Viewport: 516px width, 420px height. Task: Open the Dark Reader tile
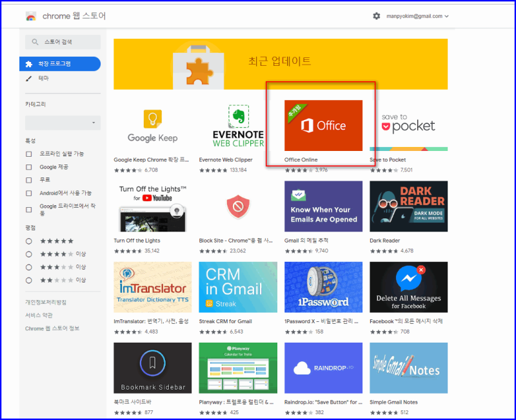(409, 206)
